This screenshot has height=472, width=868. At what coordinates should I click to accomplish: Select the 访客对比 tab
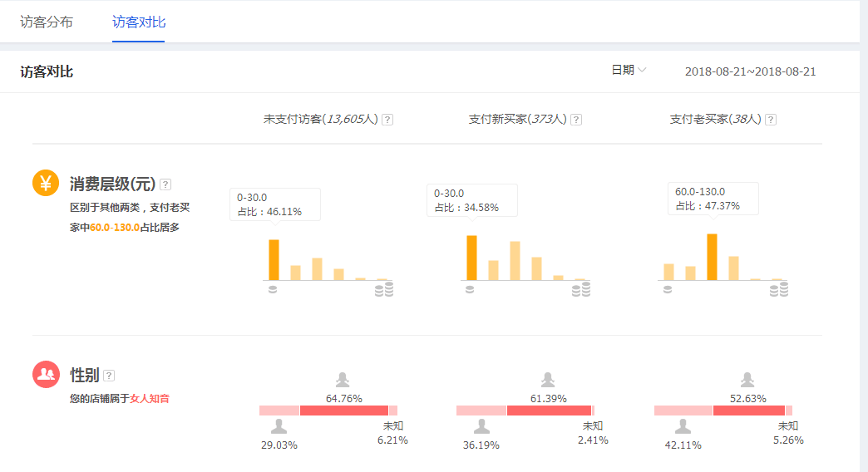(x=139, y=22)
